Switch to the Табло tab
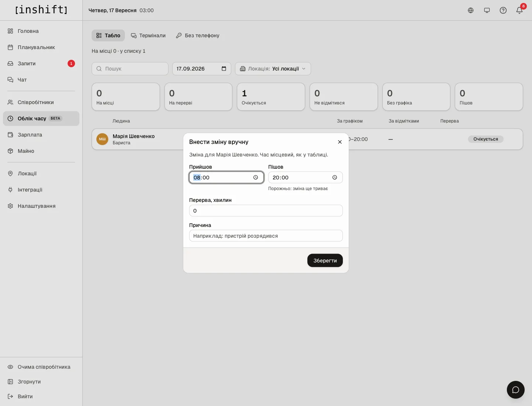This screenshot has height=406, width=532. click(108, 35)
